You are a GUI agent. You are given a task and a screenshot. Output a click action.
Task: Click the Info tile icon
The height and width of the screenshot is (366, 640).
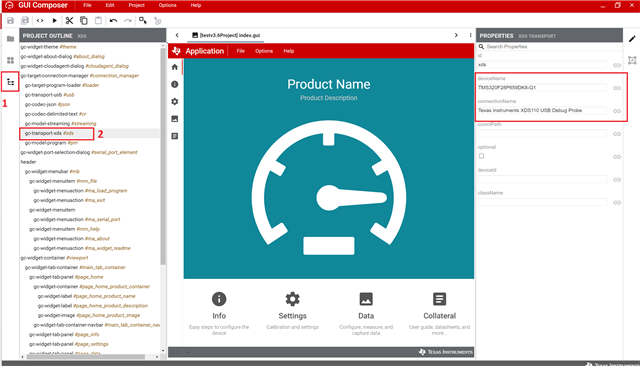coord(219,299)
